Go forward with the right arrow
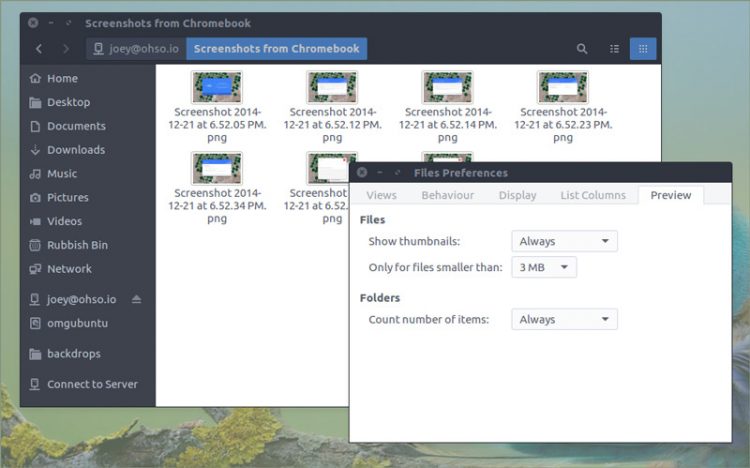750x468 pixels. [x=66, y=49]
